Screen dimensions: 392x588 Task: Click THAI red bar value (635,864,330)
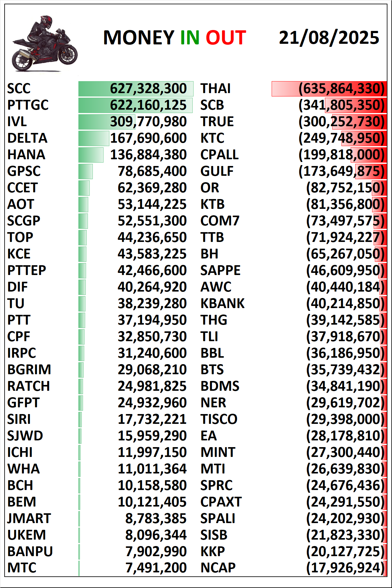click(x=341, y=89)
